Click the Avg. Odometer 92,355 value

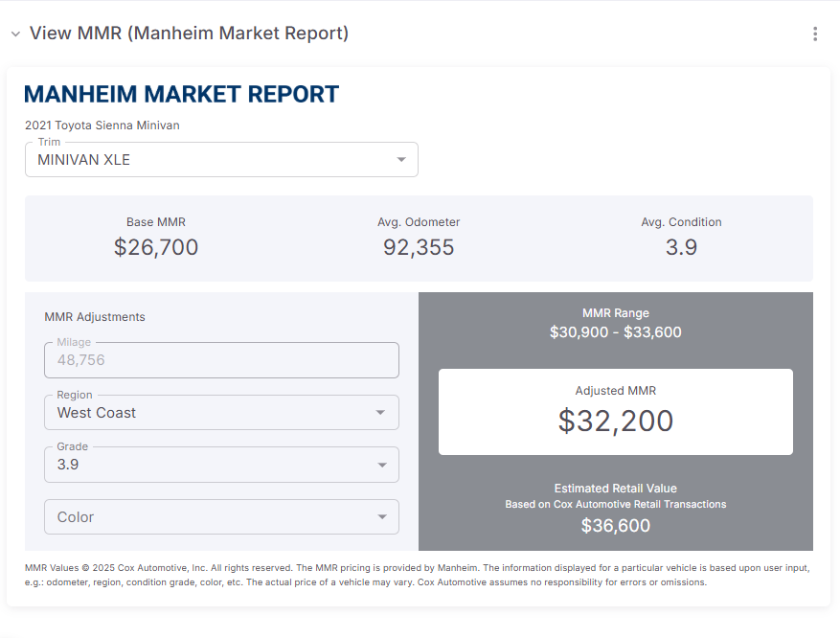tap(419, 247)
